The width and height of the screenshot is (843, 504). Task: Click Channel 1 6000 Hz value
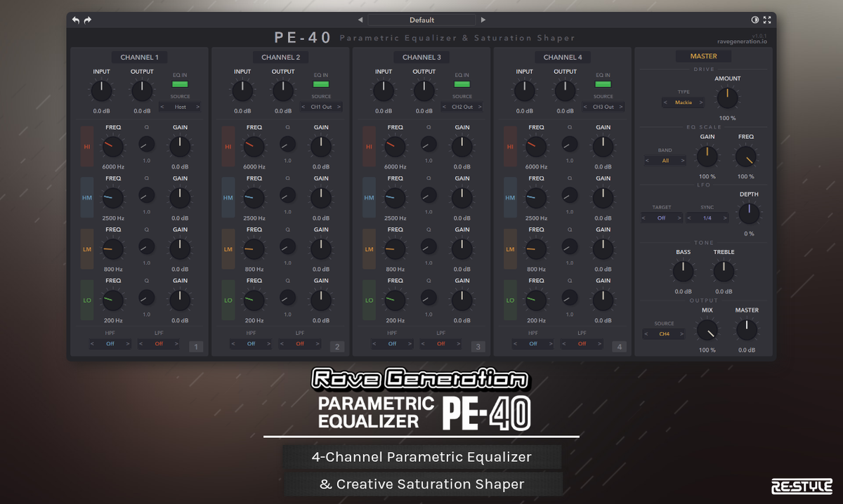[113, 167]
